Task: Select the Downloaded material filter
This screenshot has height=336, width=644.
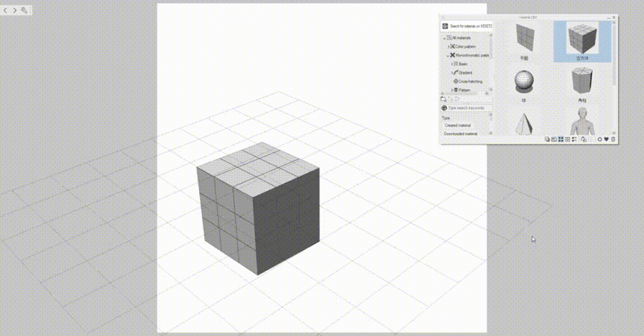Action: pos(460,133)
